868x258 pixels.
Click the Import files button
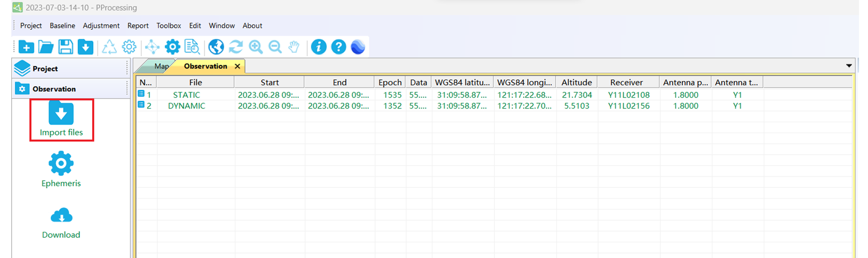[x=61, y=120]
